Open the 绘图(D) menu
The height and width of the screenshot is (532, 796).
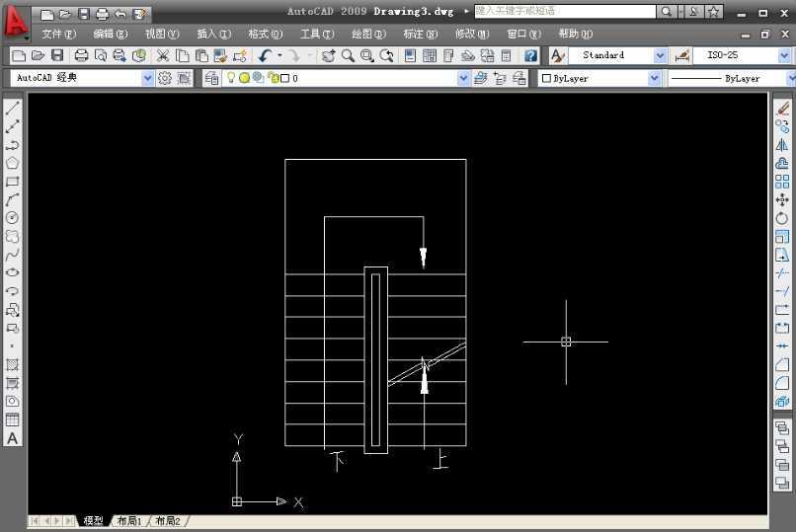[368, 34]
